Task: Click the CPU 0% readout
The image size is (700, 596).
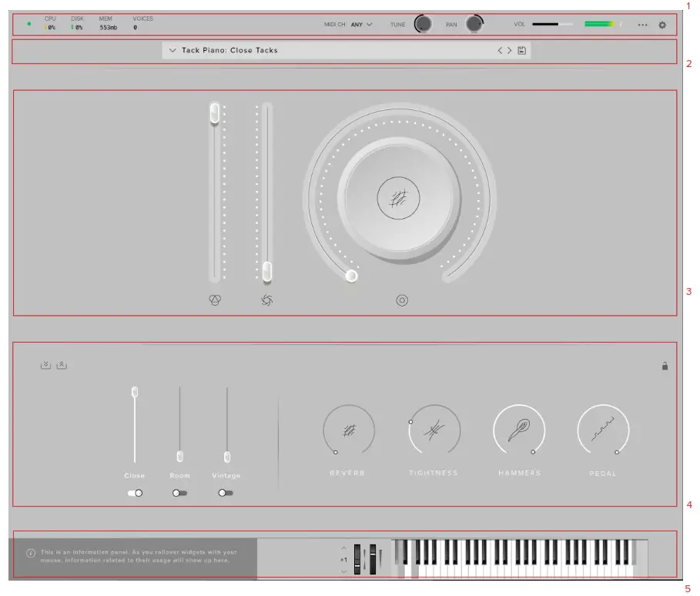Action: click(x=50, y=23)
